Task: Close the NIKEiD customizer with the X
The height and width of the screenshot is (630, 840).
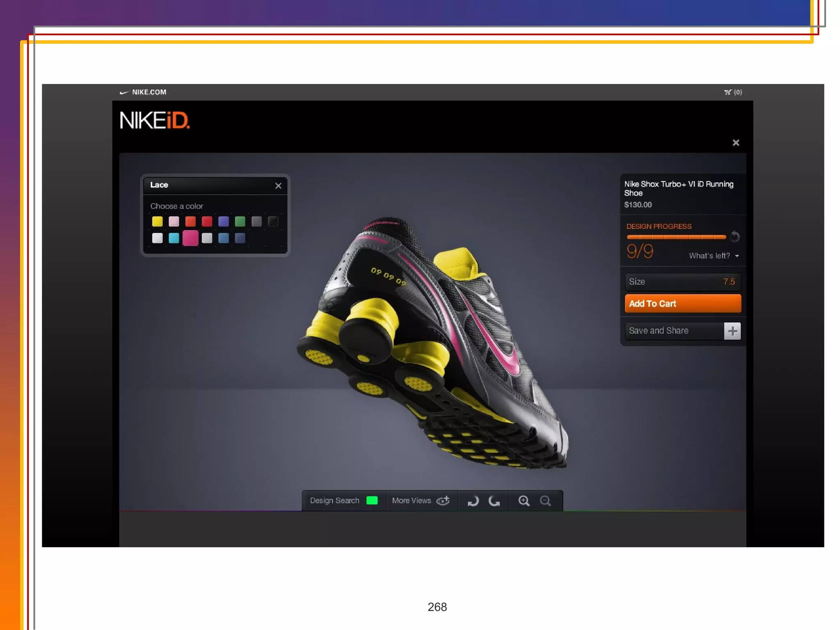Action: click(736, 143)
